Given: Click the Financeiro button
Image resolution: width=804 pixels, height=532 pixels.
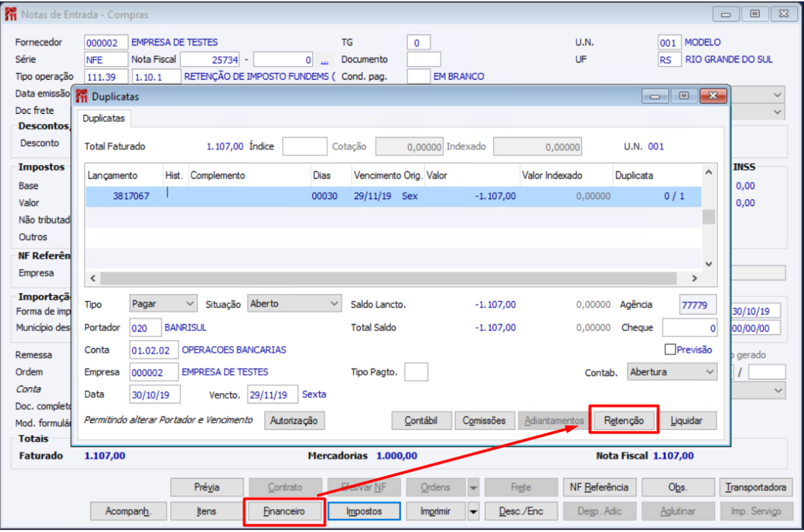Looking at the screenshot, I should (284, 511).
